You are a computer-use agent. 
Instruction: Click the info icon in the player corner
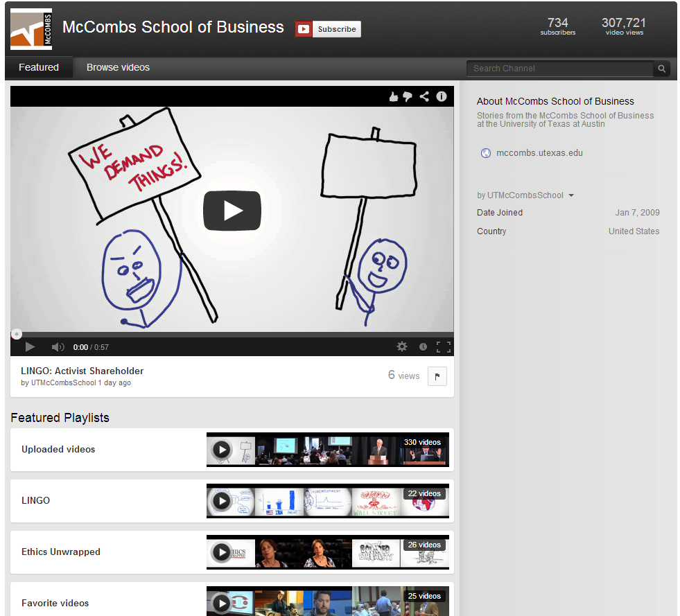click(x=442, y=97)
